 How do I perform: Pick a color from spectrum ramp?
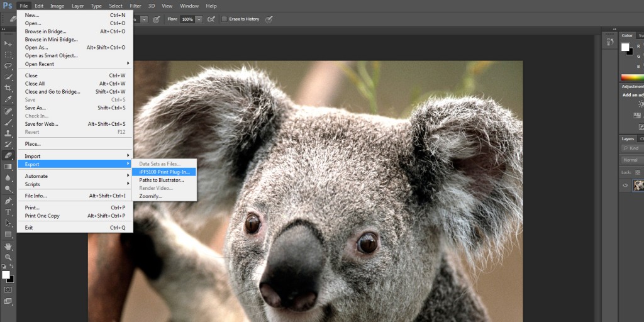(633, 77)
